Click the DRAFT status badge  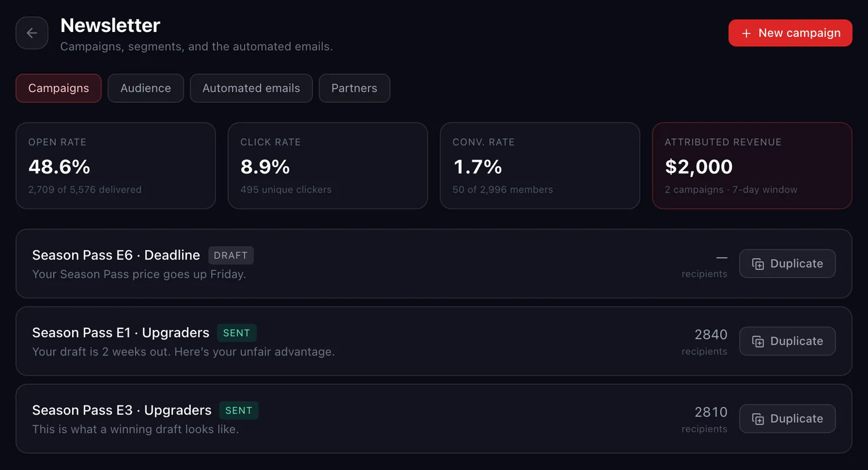coord(231,256)
